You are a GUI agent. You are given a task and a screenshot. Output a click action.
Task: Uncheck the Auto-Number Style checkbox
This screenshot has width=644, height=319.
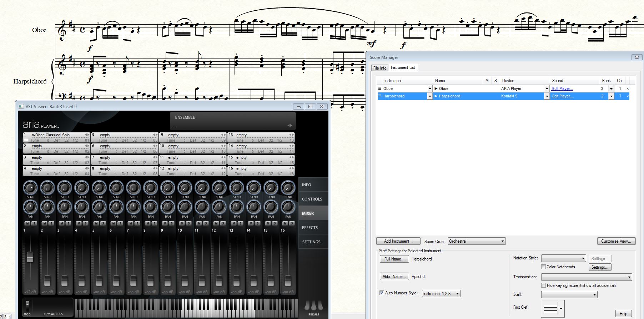[382, 293]
